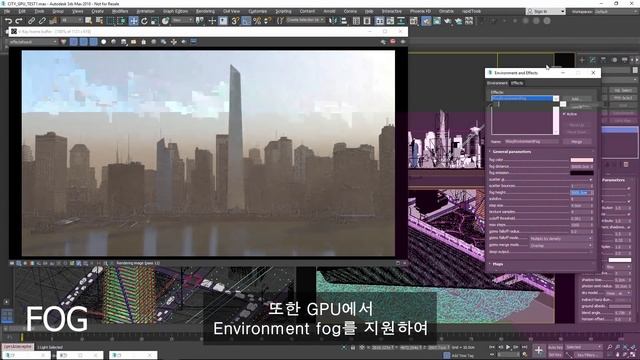This screenshot has height=360, width=640.
Task: Click the Align tool icon
Action: coord(344,21)
